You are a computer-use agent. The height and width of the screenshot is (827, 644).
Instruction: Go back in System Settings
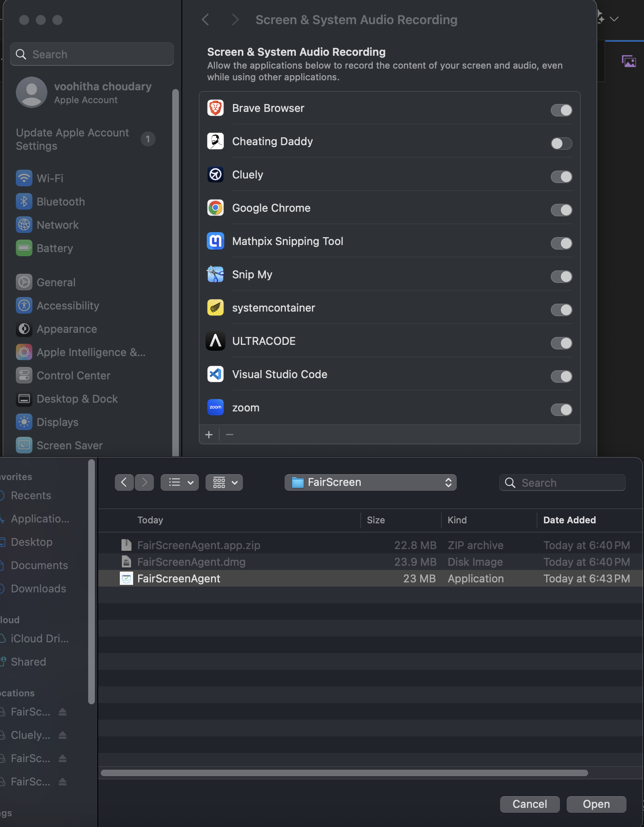[x=206, y=20]
